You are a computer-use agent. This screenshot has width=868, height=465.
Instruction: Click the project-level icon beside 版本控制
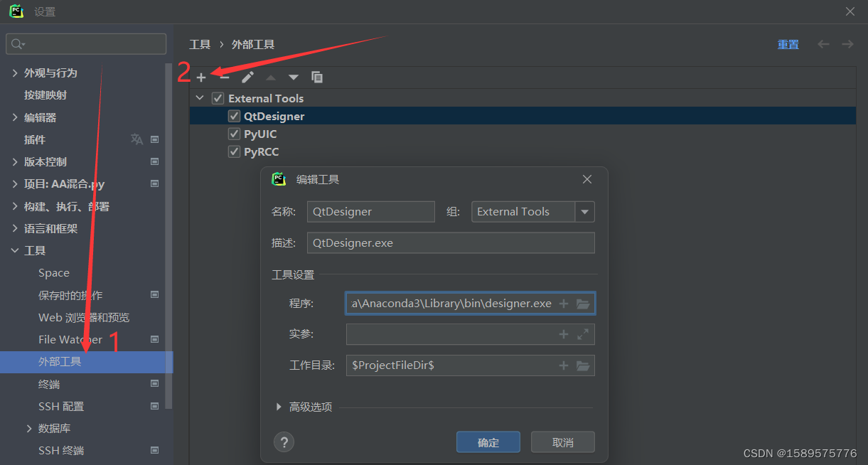(155, 161)
